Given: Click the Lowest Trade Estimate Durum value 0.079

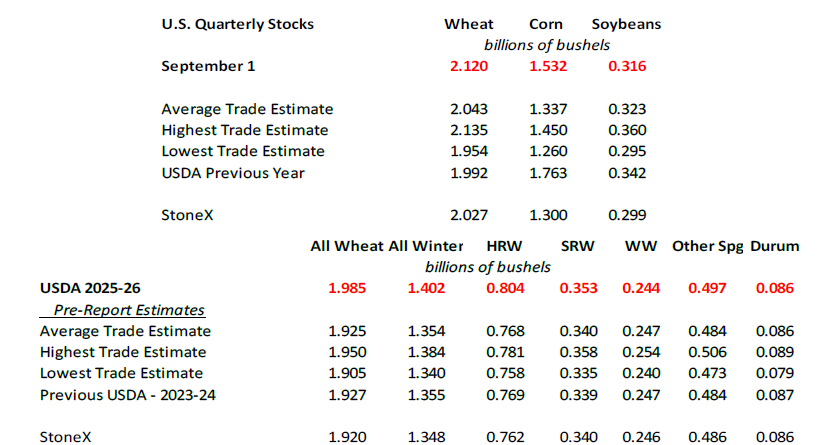Looking at the screenshot, I should (775, 373).
